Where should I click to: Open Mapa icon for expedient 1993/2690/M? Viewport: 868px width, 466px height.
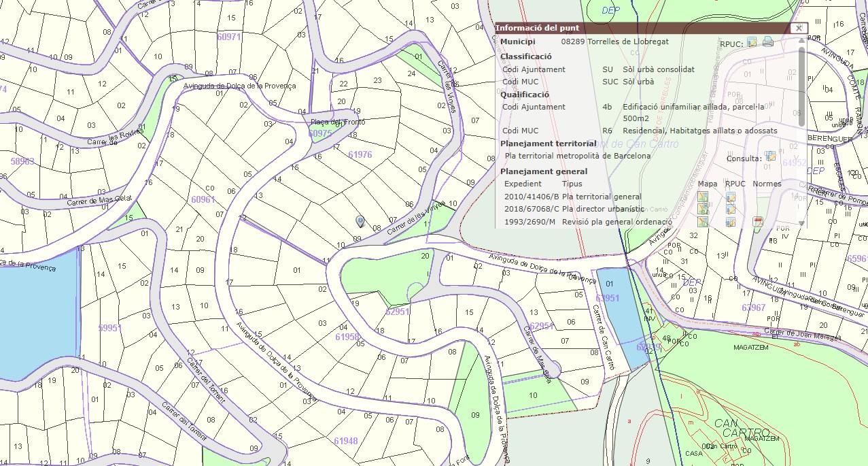point(703,222)
